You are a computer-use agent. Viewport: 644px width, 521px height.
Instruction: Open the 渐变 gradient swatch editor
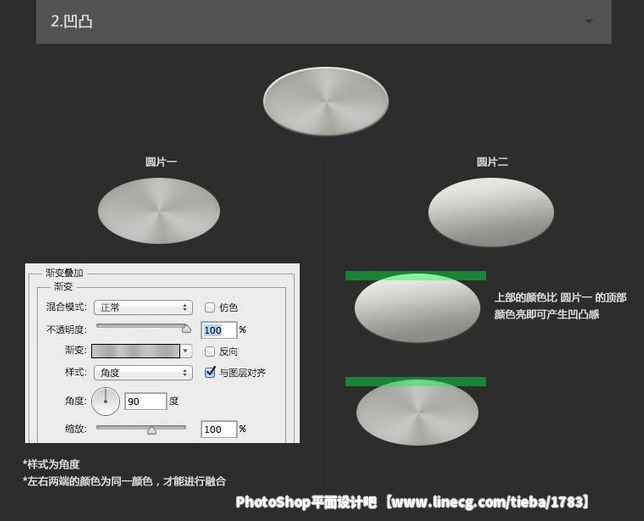tap(136, 351)
